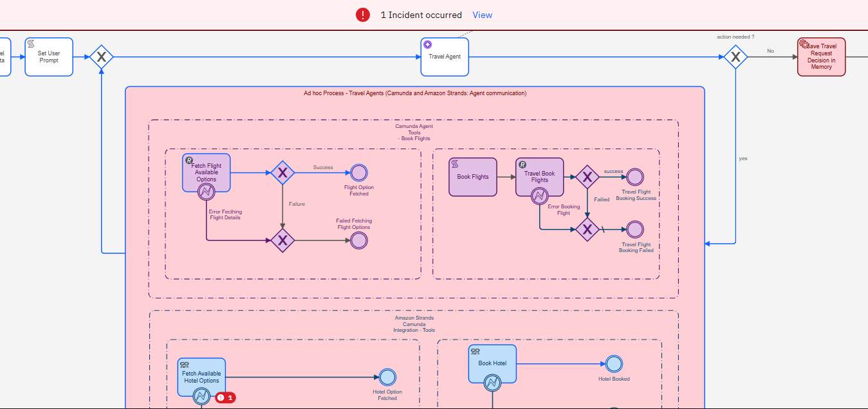
Task: Select the Travel Agent task
Action: tap(445, 57)
